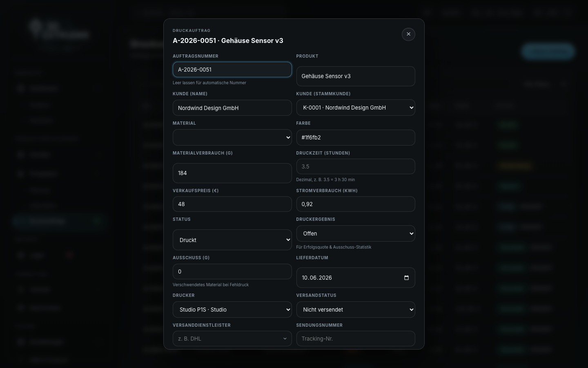Open the Versandstatus dropdown
The image size is (588, 368).
pyautogui.click(x=356, y=310)
